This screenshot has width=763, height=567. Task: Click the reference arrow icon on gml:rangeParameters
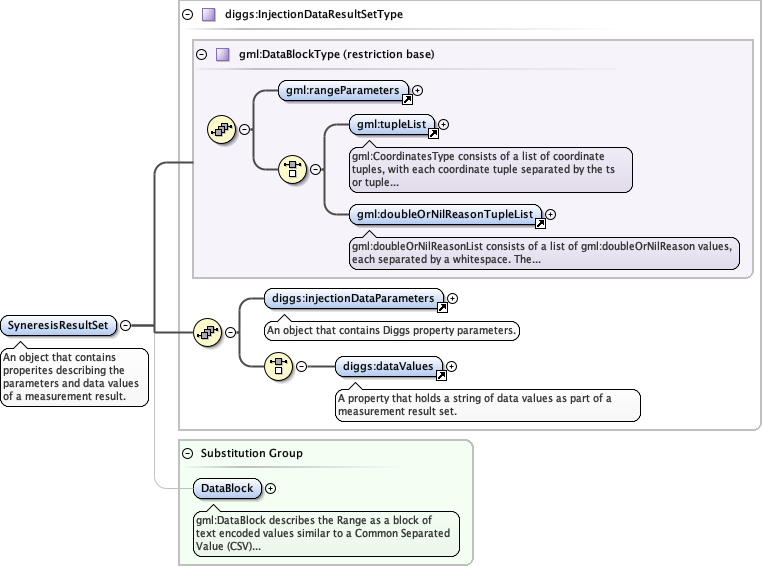pos(407,100)
